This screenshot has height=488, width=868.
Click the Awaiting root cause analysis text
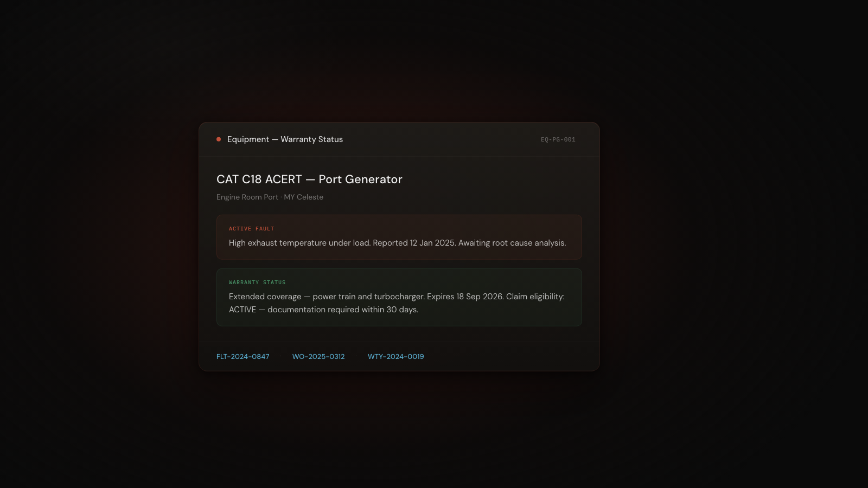(x=512, y=243)
